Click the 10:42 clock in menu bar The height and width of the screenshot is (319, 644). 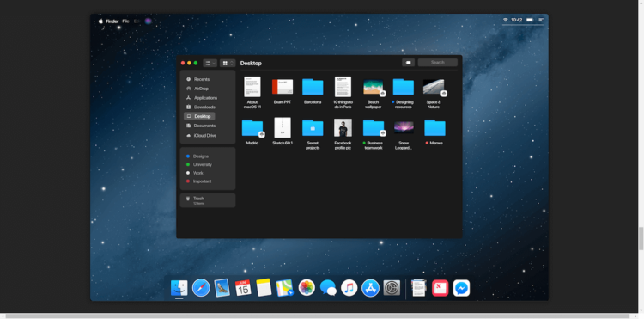(517, 20)
